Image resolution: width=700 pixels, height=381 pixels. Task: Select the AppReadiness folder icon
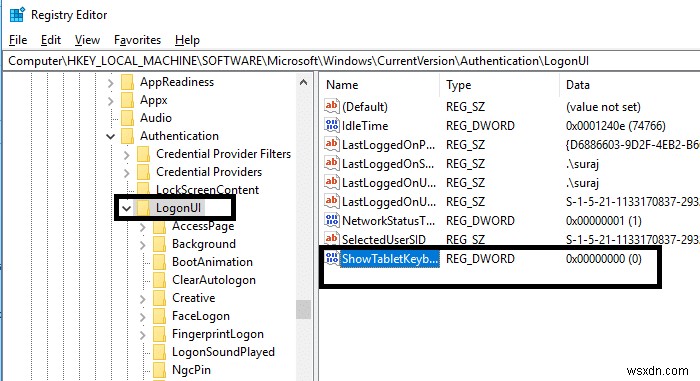point(128,82)
